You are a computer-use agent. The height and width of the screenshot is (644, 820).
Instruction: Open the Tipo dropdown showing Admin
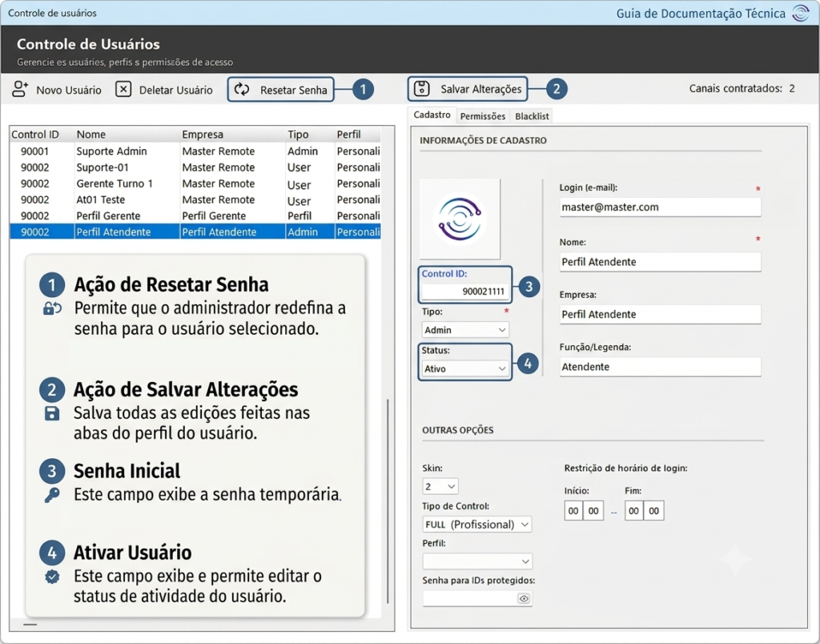[465, 330]
